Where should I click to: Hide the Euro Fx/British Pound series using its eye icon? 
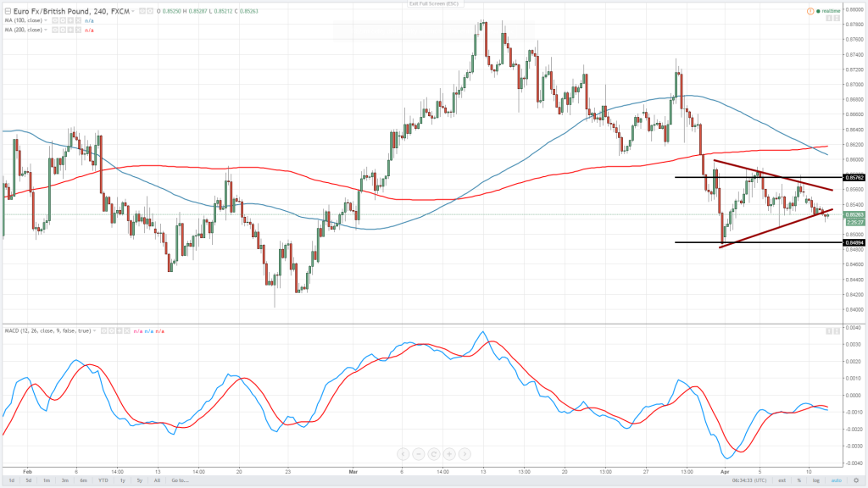pos(142,11)
